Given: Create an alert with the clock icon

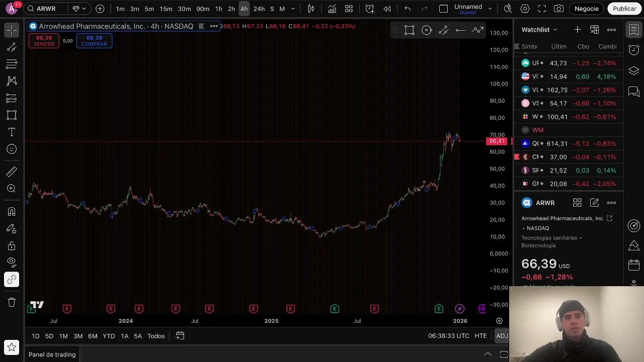Looking at the screenshot, I should click(370, 9).
